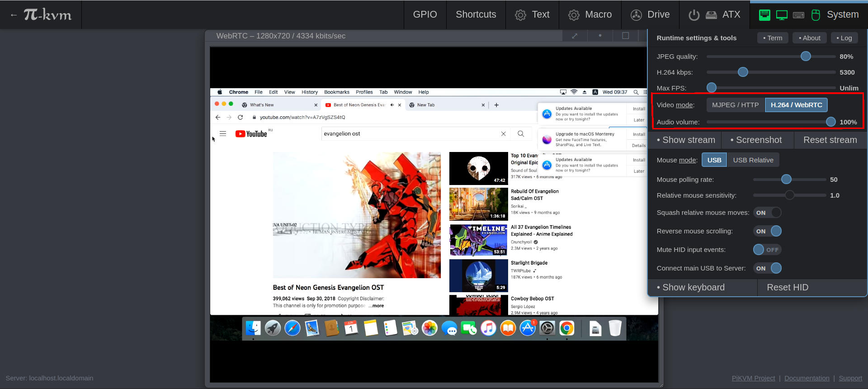868x389 pixels.
Task: Click the green monitor status icon
Action: [x=782, y=15]
